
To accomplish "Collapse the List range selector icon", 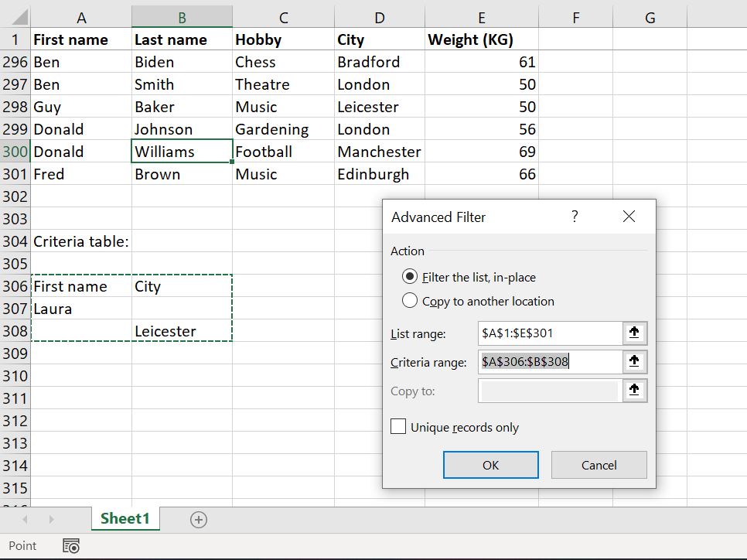I will (x=634, y=333).
